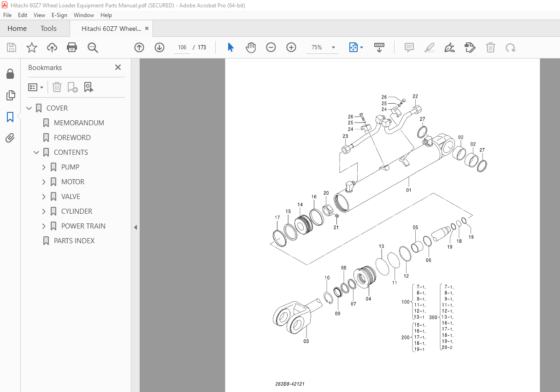
Task: Jump to MEMORANDUM bookmark
Action: click(79, 123)
